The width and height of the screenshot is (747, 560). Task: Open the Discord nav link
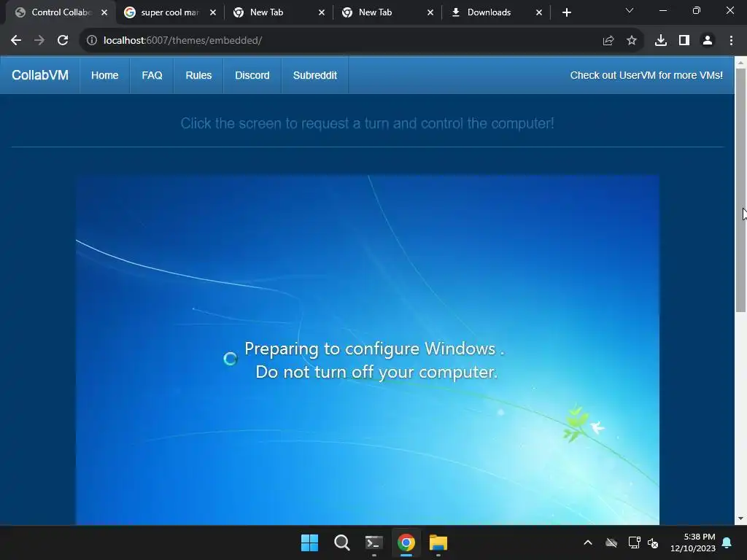pos(252,75)
